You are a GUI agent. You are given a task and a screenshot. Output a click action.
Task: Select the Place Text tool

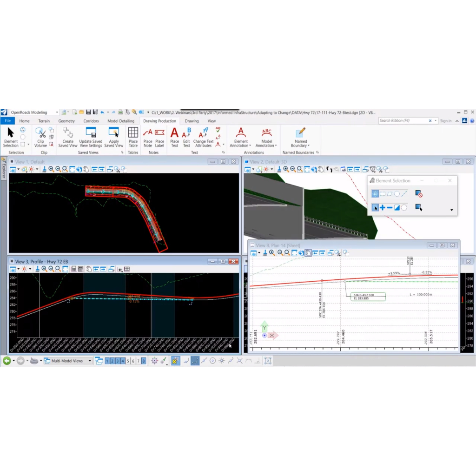click(x=174, y=137)
